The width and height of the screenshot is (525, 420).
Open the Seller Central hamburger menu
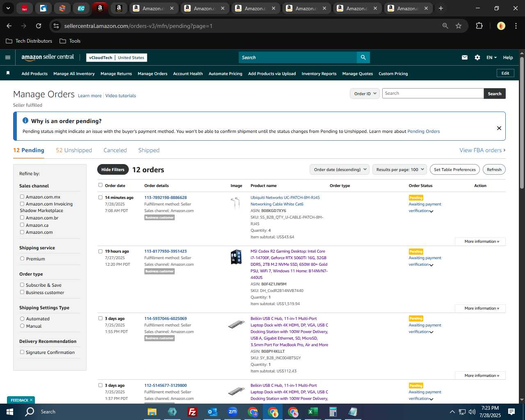(7, 57)
